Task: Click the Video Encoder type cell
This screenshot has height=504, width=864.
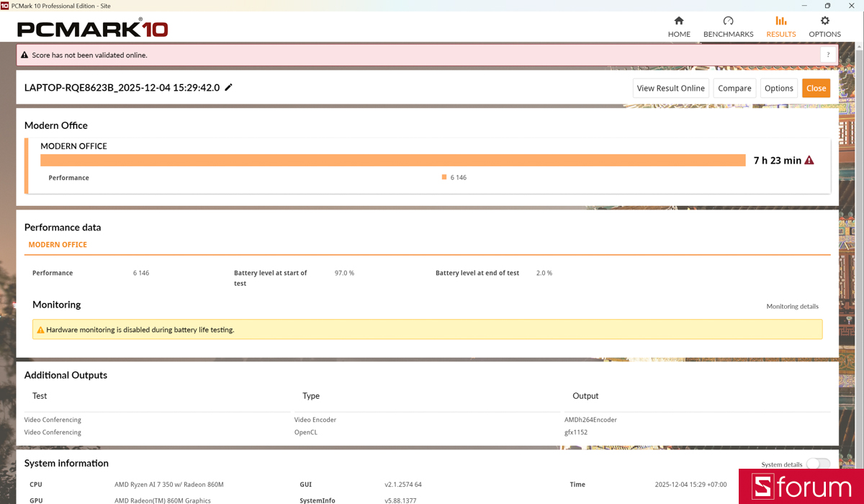Action: (315, 420)
